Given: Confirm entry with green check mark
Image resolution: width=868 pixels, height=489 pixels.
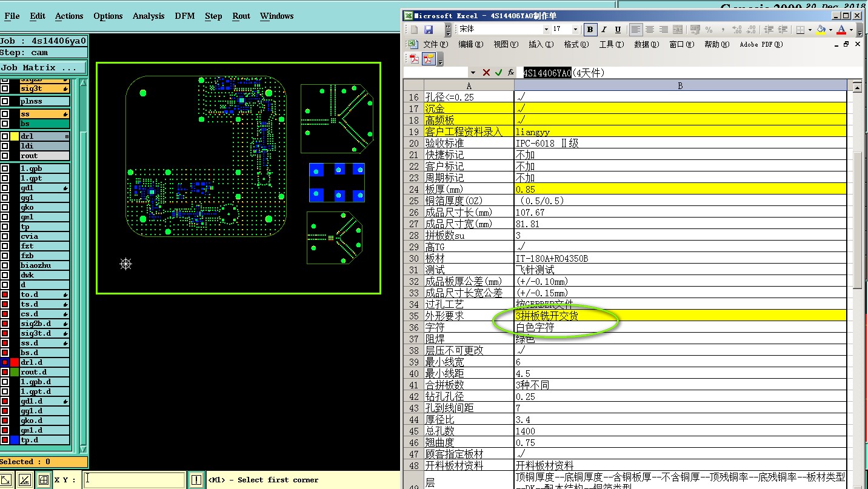Looking at the screenshot, I should click(498, 73).
